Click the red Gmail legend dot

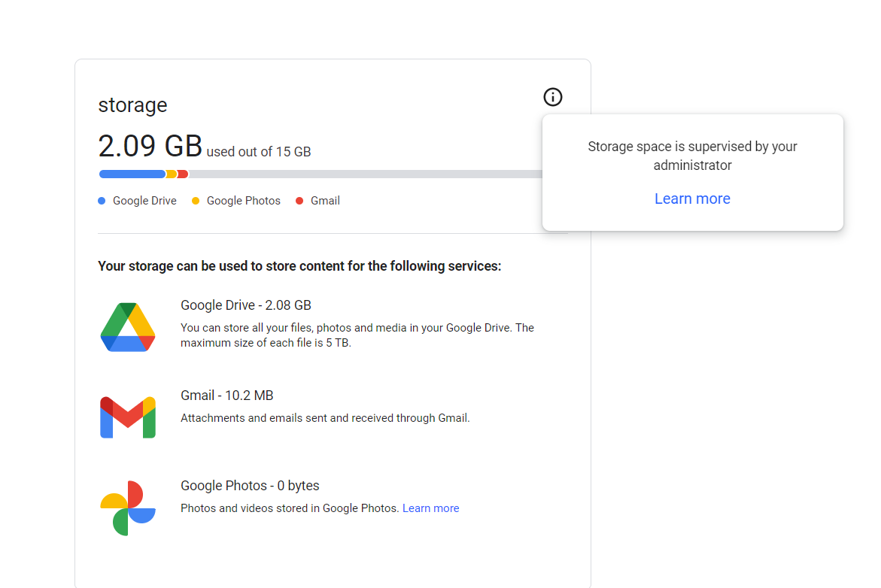coord(299,201)
